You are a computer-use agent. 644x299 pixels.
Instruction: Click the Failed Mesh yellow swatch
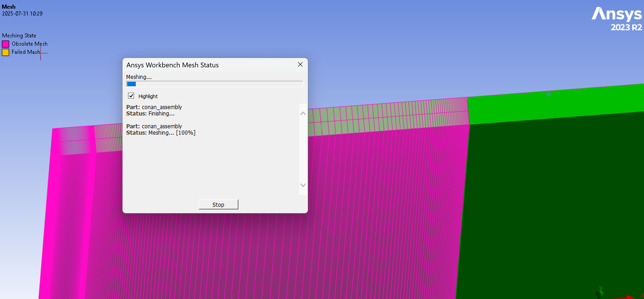pos(5,52)
